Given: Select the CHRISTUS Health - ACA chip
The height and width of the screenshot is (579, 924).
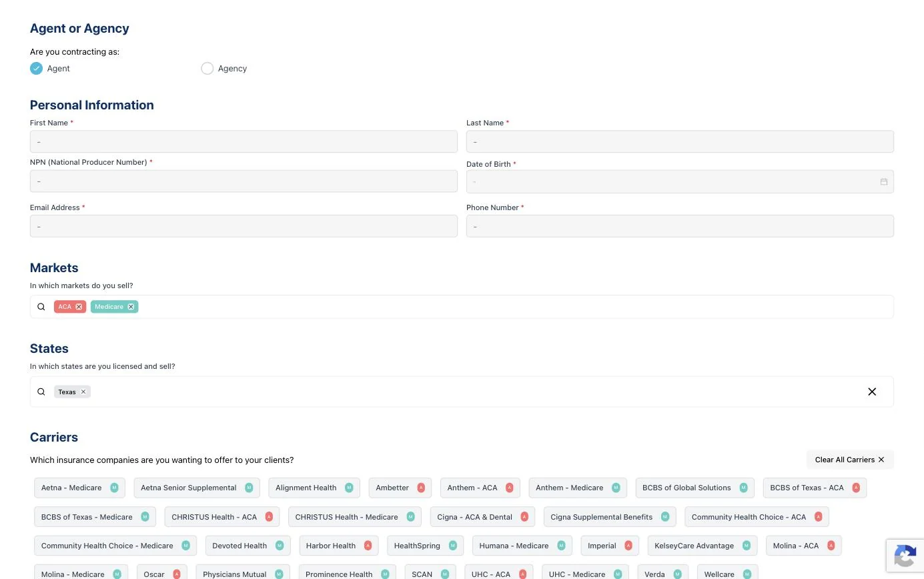Looking at the screenshot, I should pos(222,517).
